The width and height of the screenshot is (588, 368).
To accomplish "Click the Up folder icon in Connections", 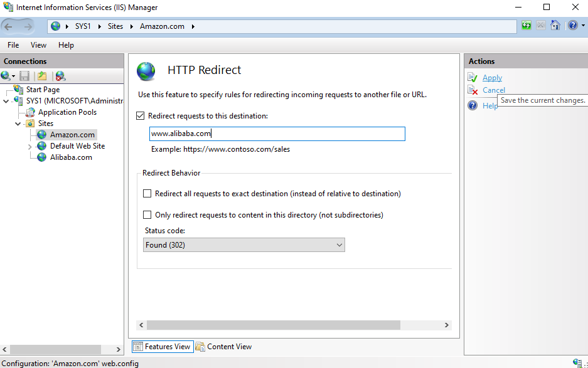I will pyautogui.click(x=42, y=76).
